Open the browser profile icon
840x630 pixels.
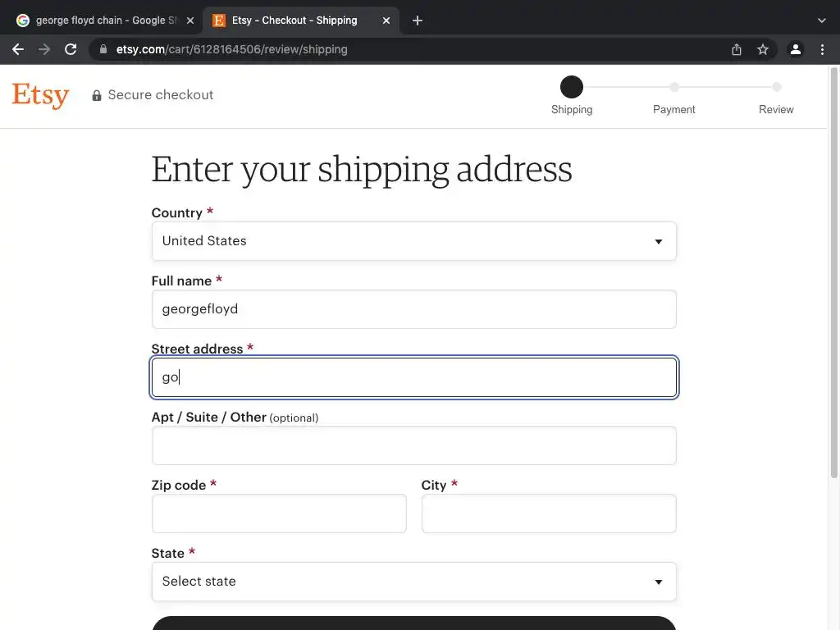pos(795,49)
